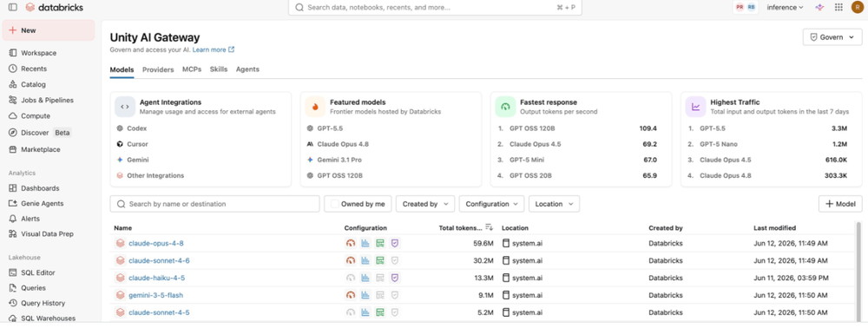Open the apps grid icon

point(838,7)
